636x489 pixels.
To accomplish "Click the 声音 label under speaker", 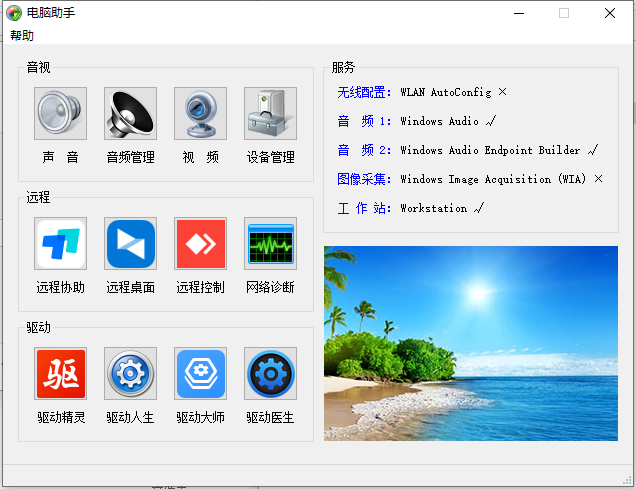I will [60, 157].
